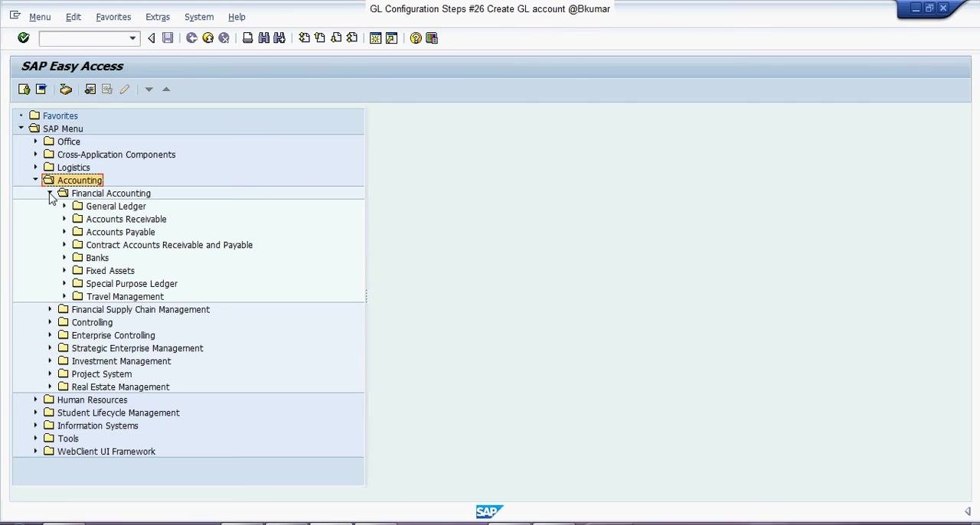
Task: Select Cross-Application Components in the tree
Action: tap(116, 155)
